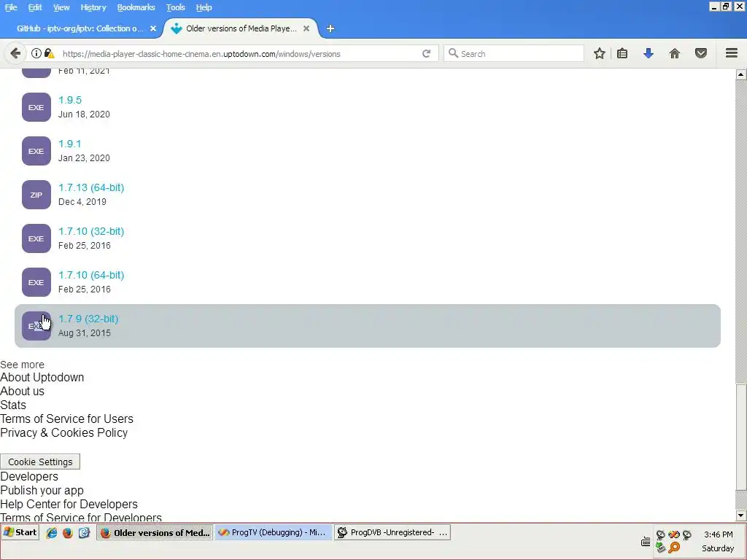
Task: Open the padlock security warning icon
Action: coord(49,53)
